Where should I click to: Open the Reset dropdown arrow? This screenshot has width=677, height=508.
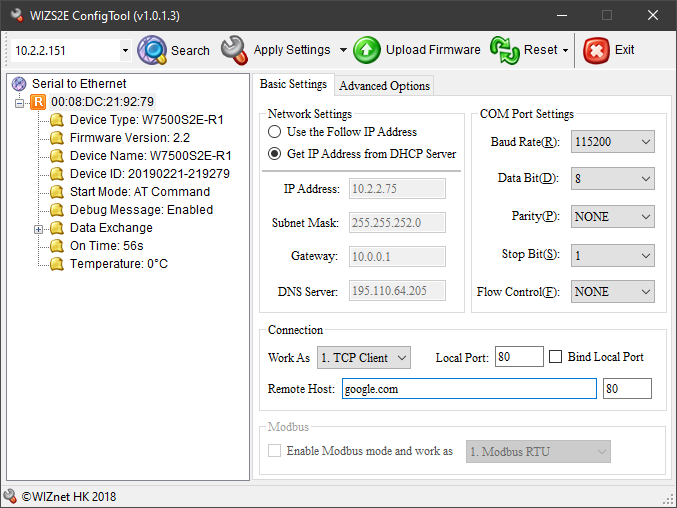pos(565,50)
